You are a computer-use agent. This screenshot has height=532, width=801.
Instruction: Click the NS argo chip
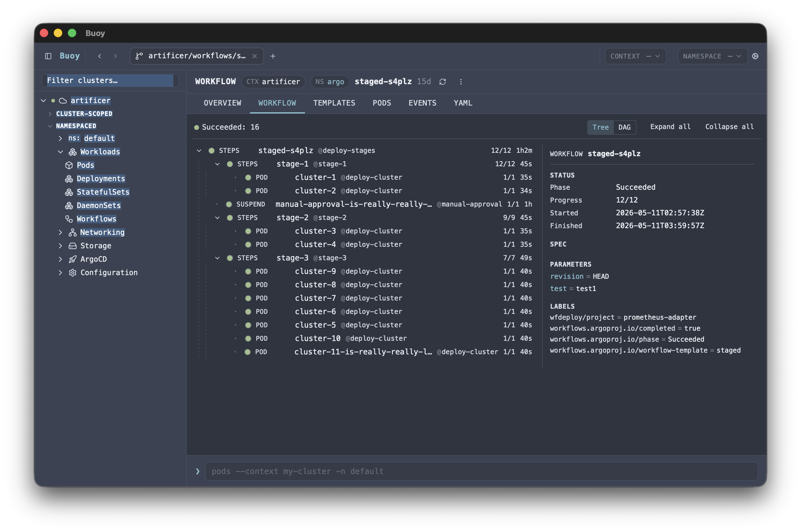329,82
